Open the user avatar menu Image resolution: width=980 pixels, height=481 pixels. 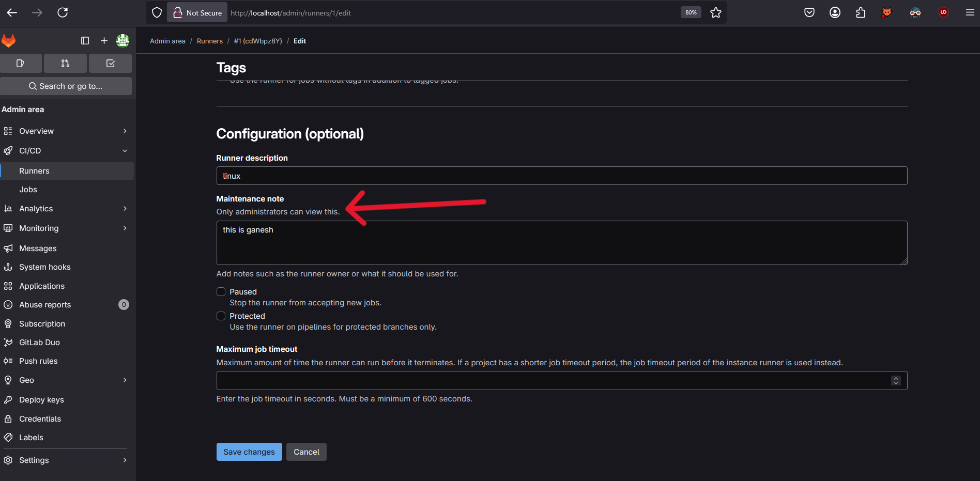[x=122, y=40]
